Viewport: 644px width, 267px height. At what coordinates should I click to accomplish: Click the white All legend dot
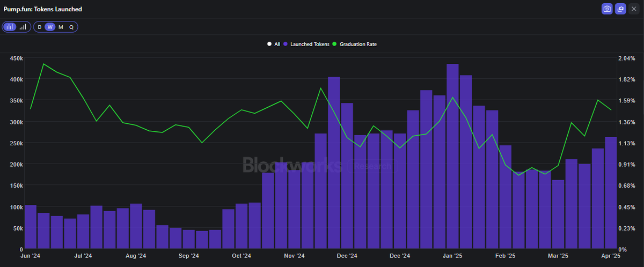coord(269,44)
